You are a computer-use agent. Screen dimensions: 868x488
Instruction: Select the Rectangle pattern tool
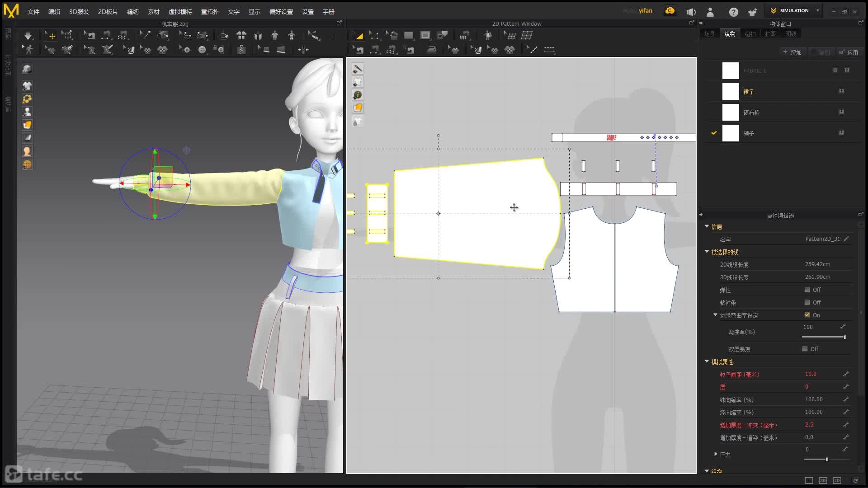(x=409, y=35)
